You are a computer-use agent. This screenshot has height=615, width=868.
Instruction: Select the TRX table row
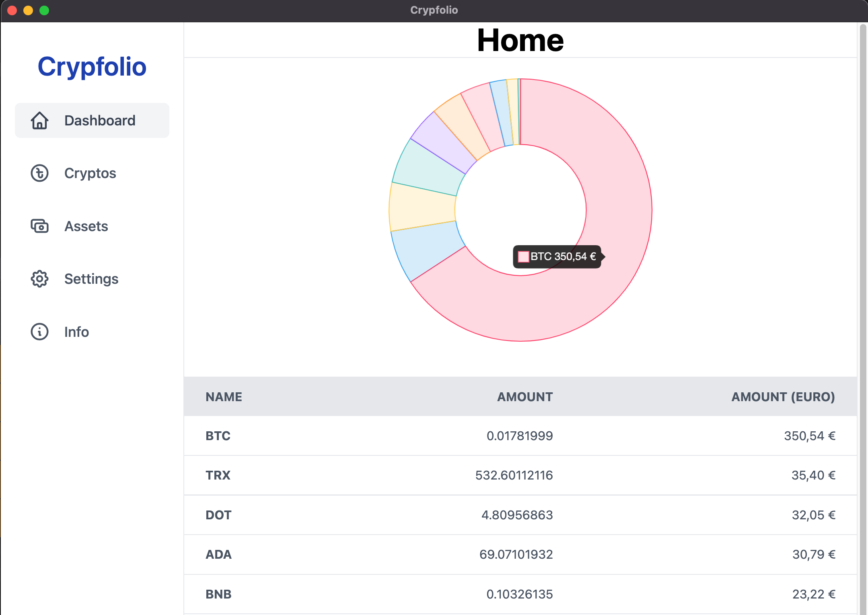point(520,475)
